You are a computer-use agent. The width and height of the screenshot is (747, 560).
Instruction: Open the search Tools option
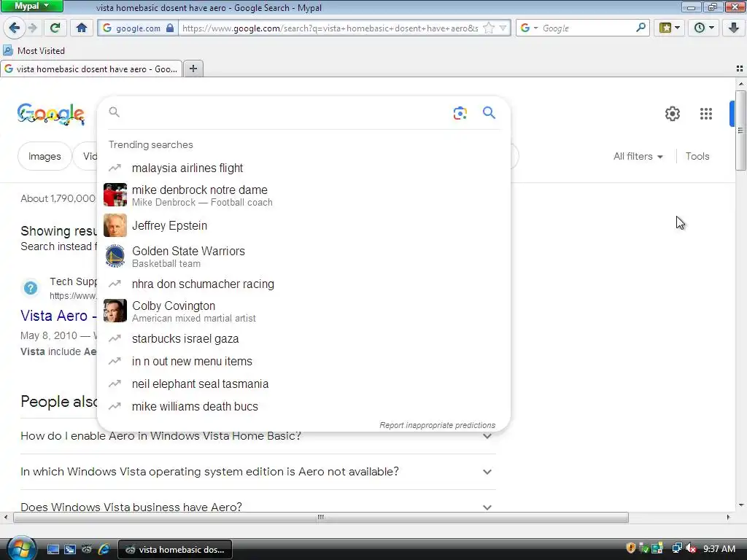697,156
